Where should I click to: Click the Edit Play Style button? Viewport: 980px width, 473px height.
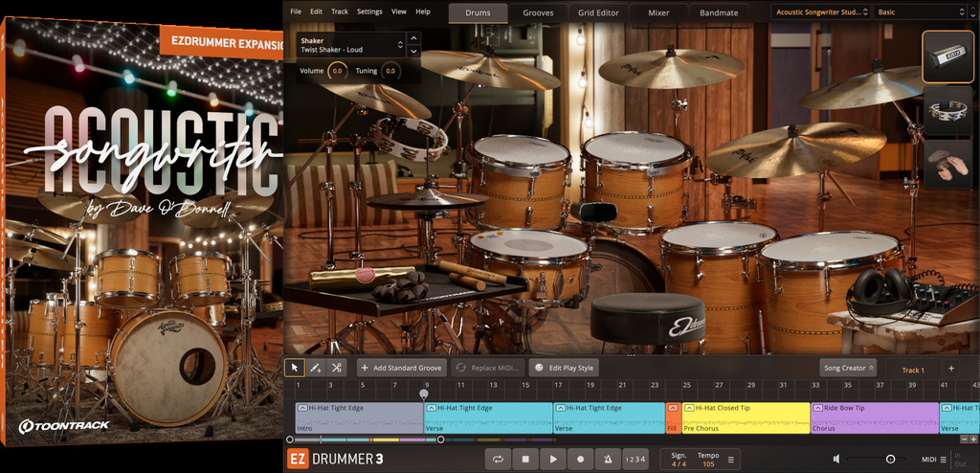click(x=564, y=368)
